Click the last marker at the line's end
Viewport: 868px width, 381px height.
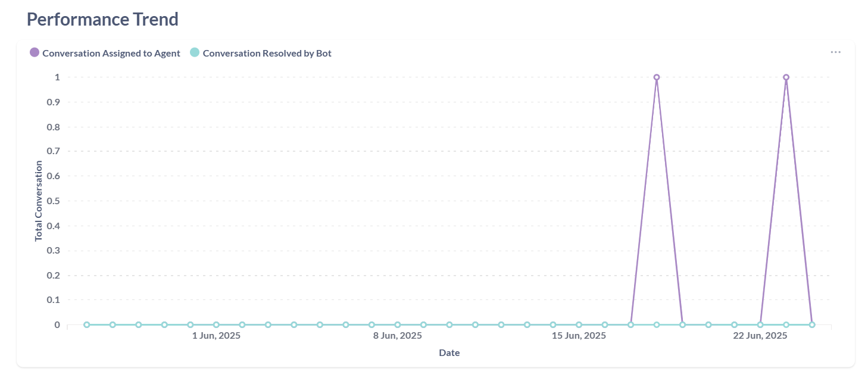811,324
